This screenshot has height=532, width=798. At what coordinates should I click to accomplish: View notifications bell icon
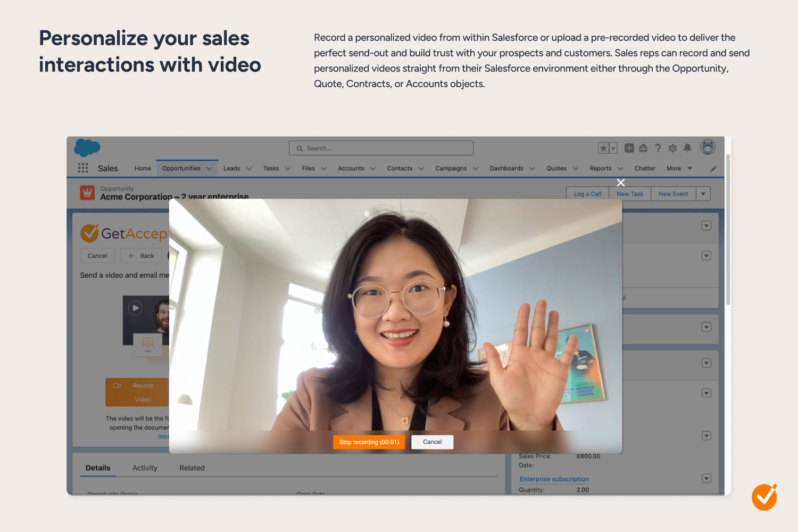pyautogui.click(x=687, y=148)
